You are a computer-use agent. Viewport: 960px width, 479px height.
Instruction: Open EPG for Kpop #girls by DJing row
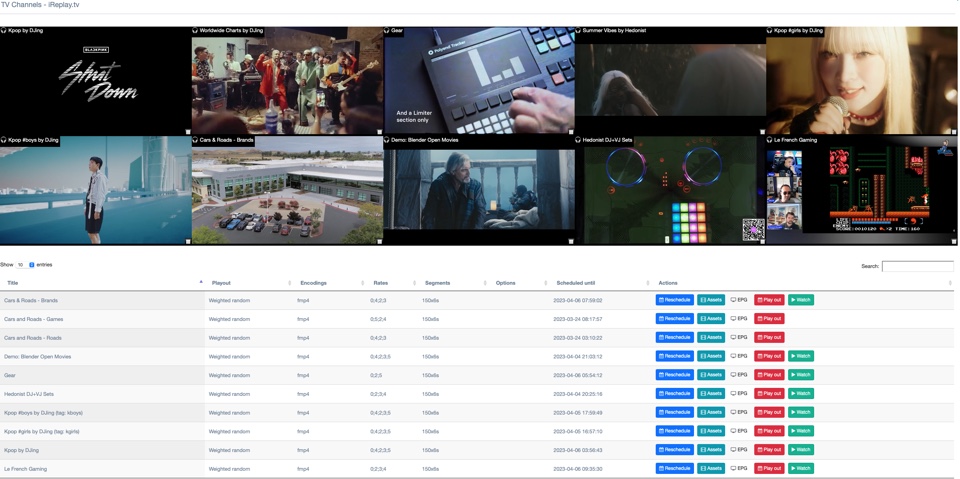coord(739,431)
